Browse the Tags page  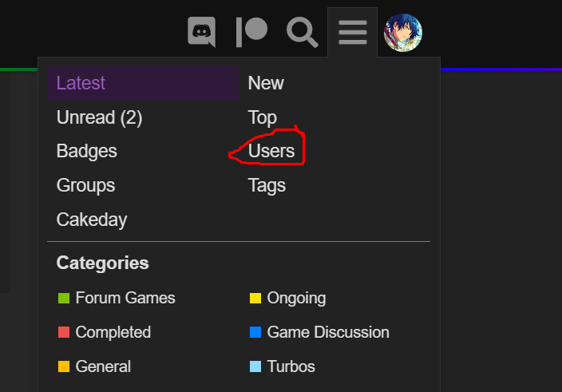coord(267,185)
